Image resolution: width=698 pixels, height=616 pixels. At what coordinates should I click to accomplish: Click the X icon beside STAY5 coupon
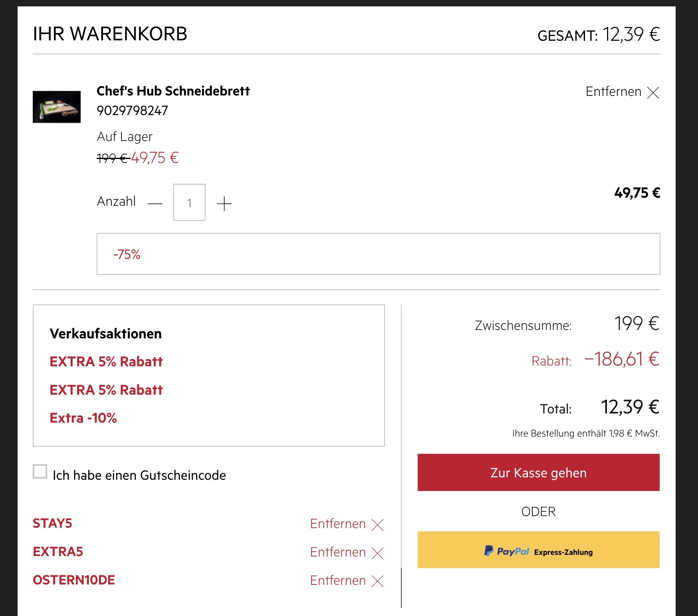click(377, 525)
